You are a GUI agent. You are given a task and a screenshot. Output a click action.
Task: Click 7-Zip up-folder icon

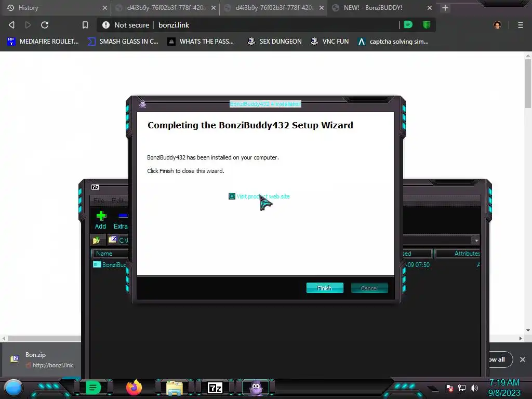click(96, 240)
